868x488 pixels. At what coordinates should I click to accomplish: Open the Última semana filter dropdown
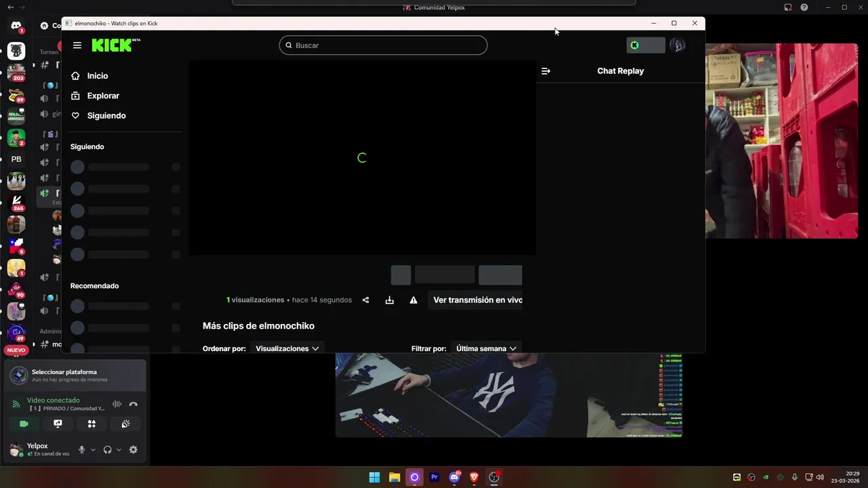486,348
